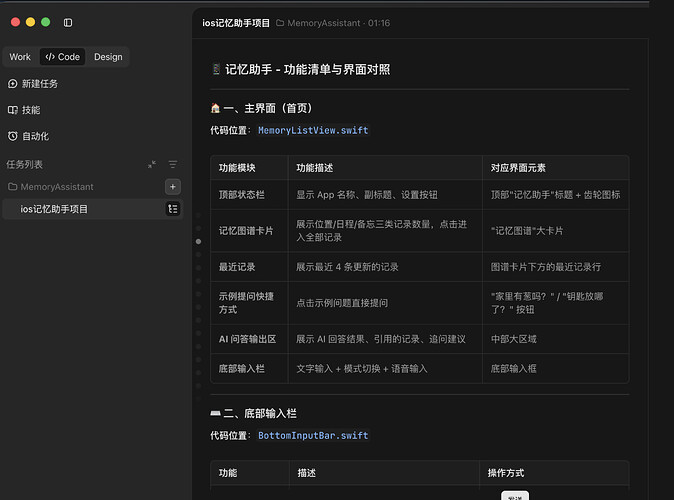Collapse the task list with arrows icon
This screenshot has height=500, width=674.
tap(152, 164)
